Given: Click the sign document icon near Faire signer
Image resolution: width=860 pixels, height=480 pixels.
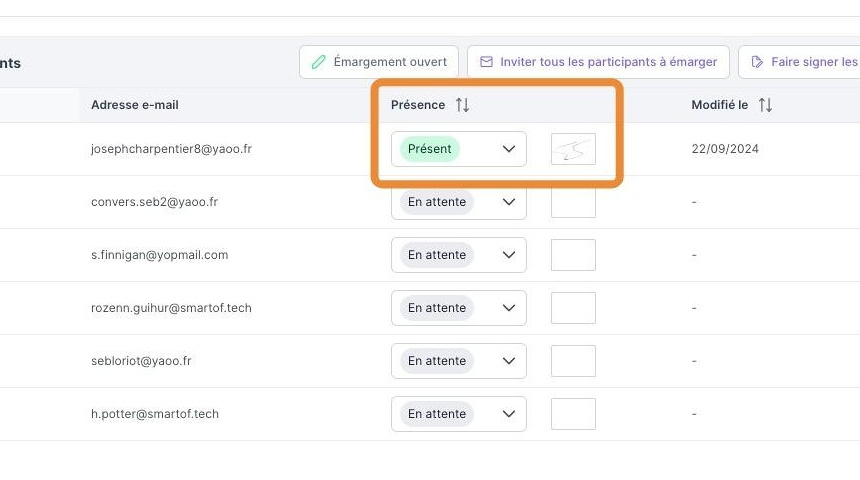Looking at the screenshot, I should coord(757,62).
